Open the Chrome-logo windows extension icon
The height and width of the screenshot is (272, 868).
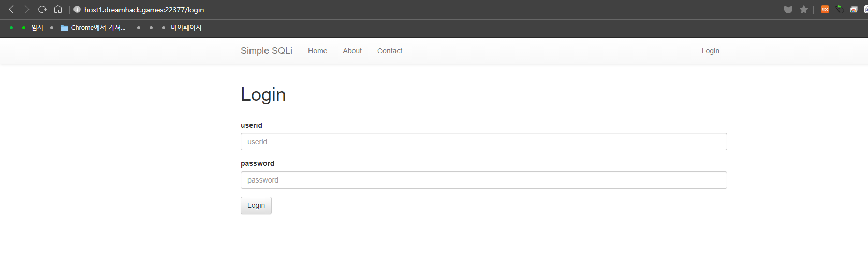click(854, 9)
